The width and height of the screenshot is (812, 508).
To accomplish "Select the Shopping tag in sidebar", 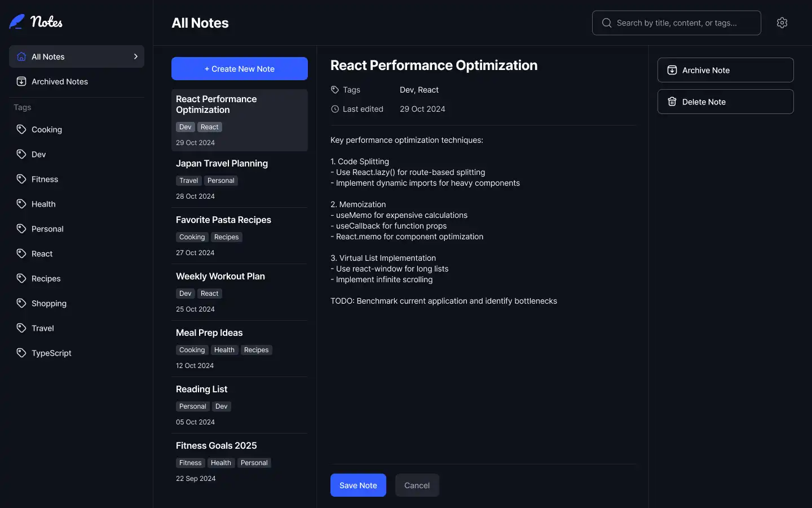I will click(x=48, y=303).
